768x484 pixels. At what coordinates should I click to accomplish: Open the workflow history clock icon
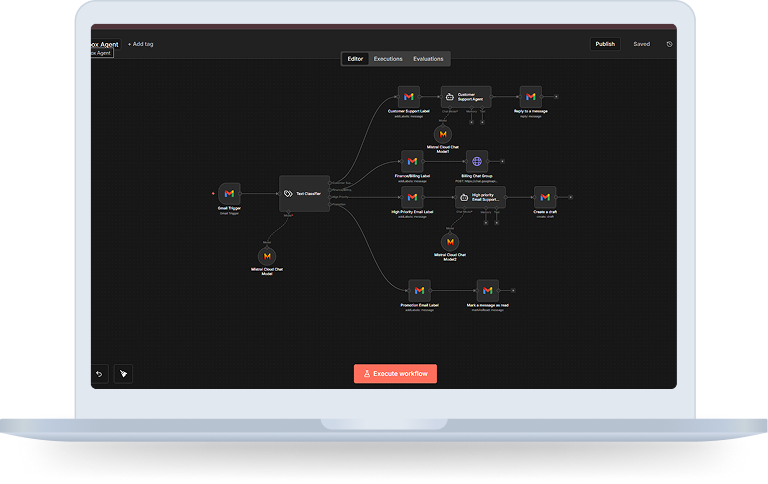click(669, 44)
